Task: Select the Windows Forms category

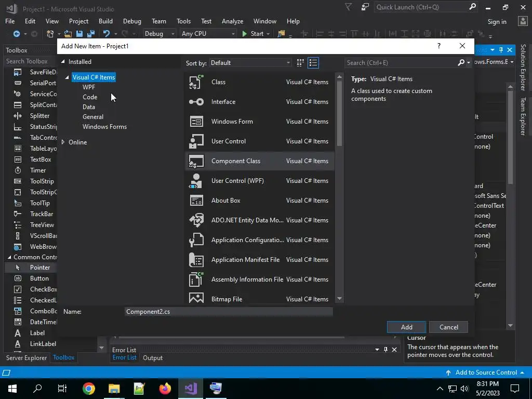Action: pos(104,127)
